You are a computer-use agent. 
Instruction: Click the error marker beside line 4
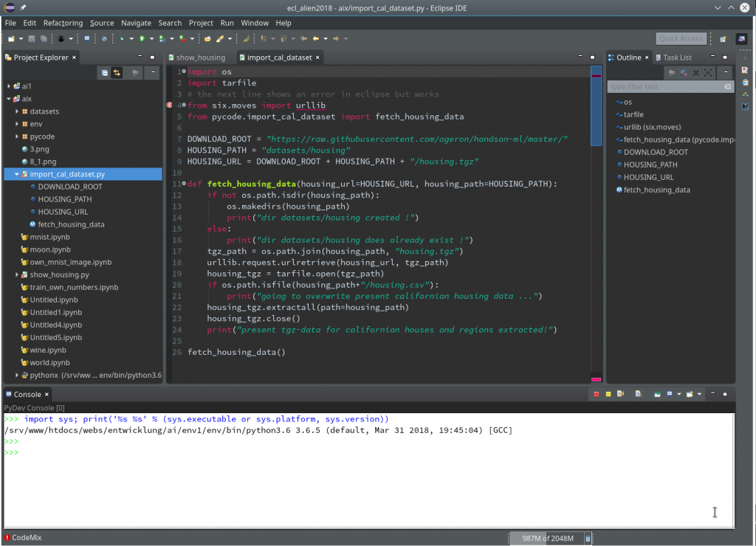tap(168, 105)
